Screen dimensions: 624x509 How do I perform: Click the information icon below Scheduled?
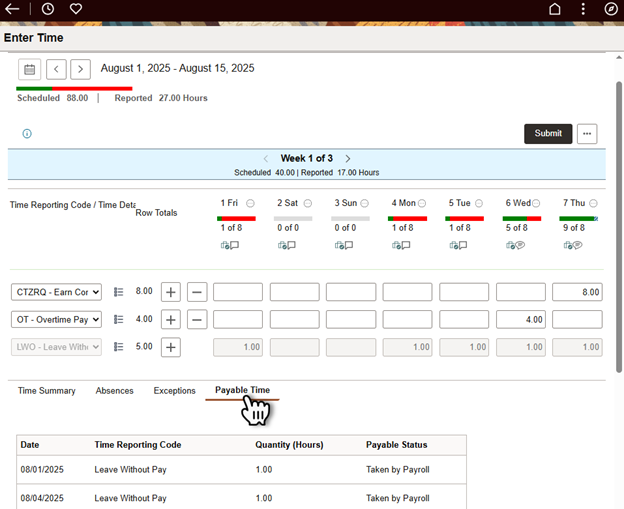pyautogui.click(x=27, y=134)
